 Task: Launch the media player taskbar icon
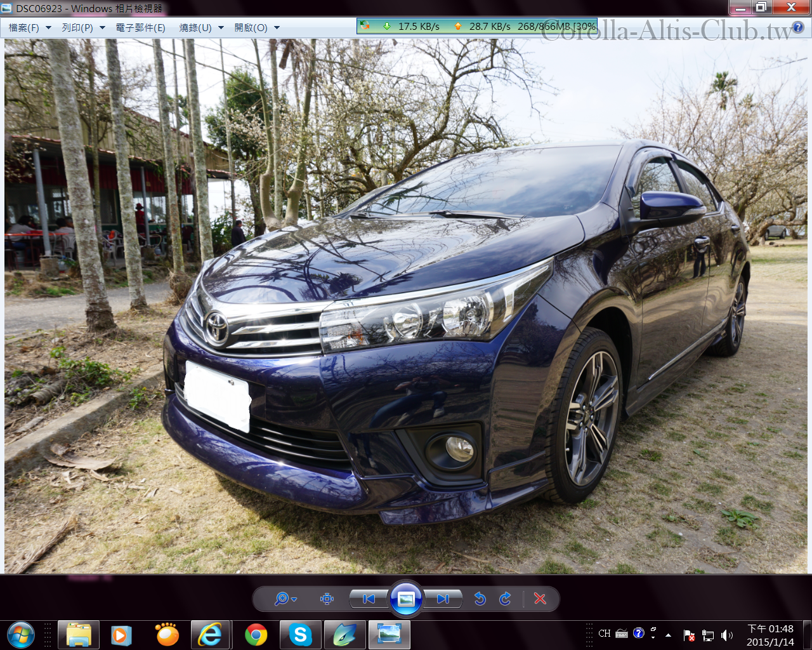121,635
